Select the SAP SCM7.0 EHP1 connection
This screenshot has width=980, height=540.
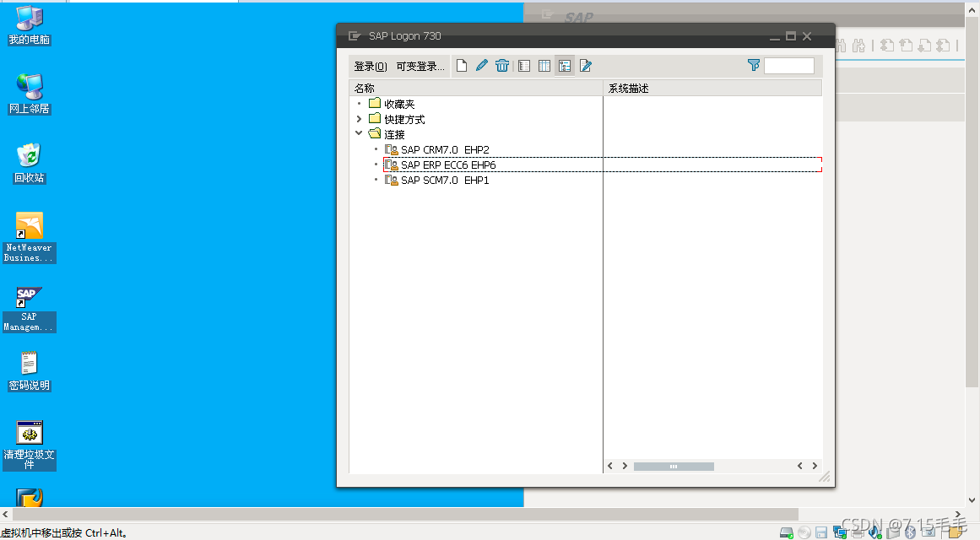click(x=445, y=180)
